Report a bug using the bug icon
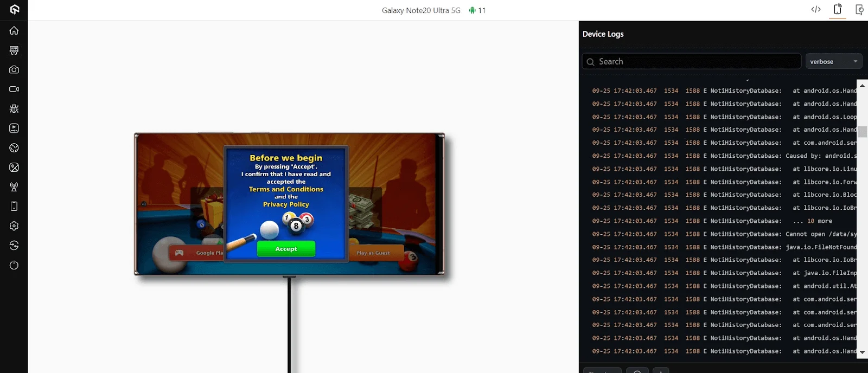The image size is (868, 373). [14, 108]
